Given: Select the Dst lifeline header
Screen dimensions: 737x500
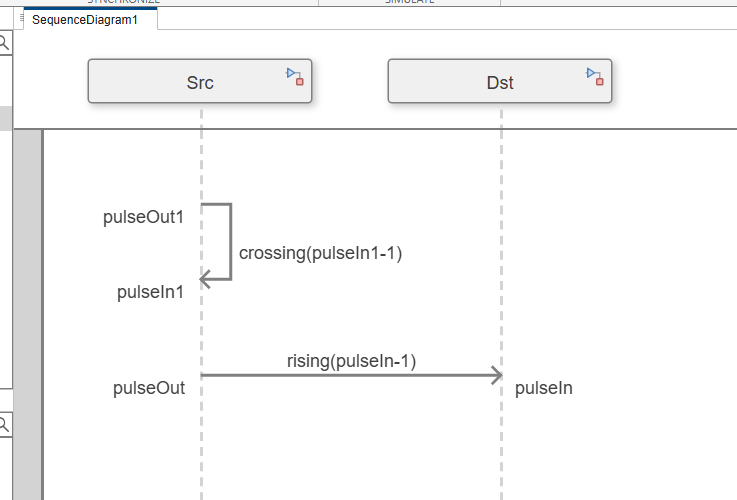Looking at the screenshot, I should (499, 82).
